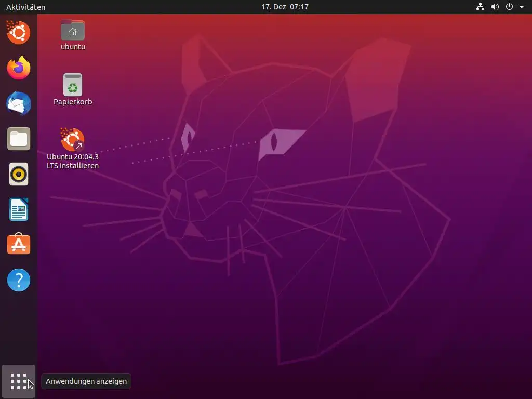Open Thunderbird mail client
The image size is (532, 399).
coord(19,103)
